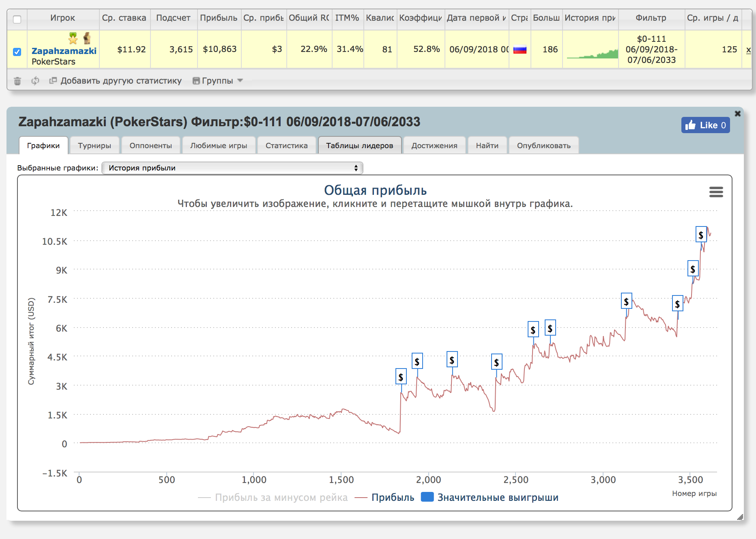
Task: Switch to the Графики tab
Action: coord(43,145)
